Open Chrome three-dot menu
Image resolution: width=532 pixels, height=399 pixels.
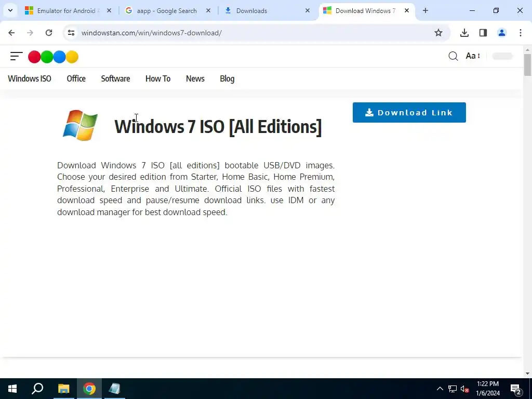pos(521,33)
